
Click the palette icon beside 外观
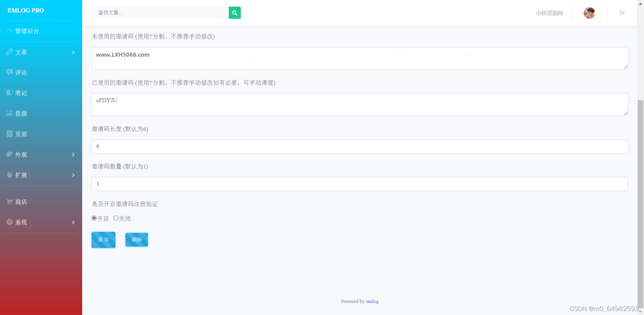pyautogui.click(x=9, y=154)
